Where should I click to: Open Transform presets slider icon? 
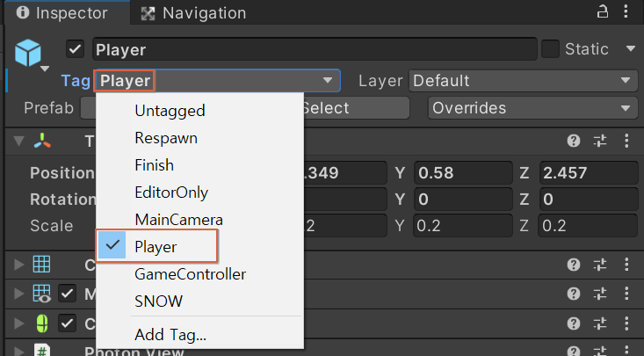[600, 141]
